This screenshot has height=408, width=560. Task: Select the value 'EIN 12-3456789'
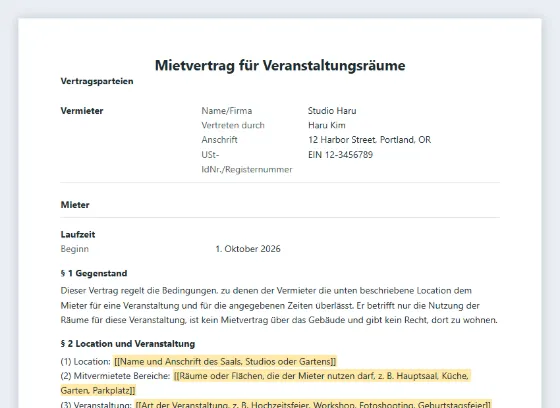[x=340, y=155]
